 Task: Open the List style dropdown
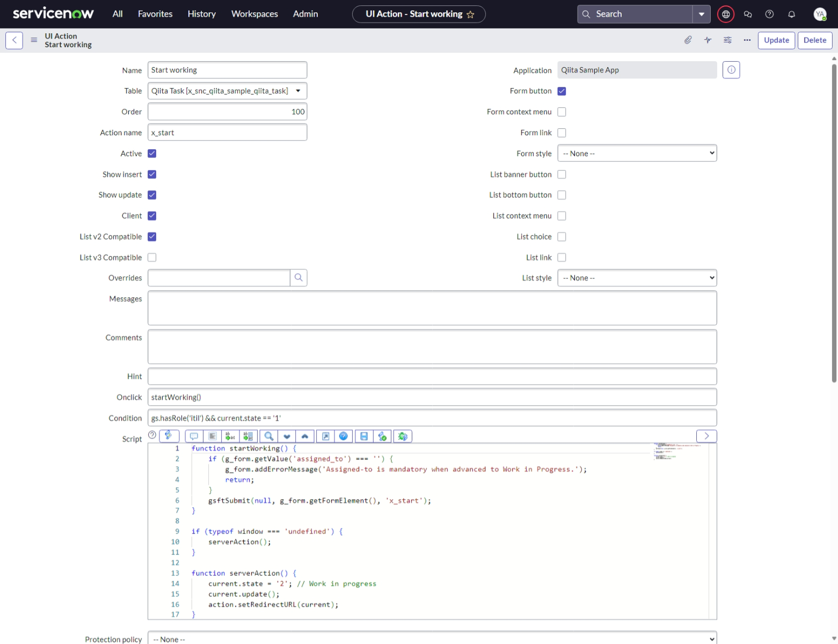pos(637,278)
